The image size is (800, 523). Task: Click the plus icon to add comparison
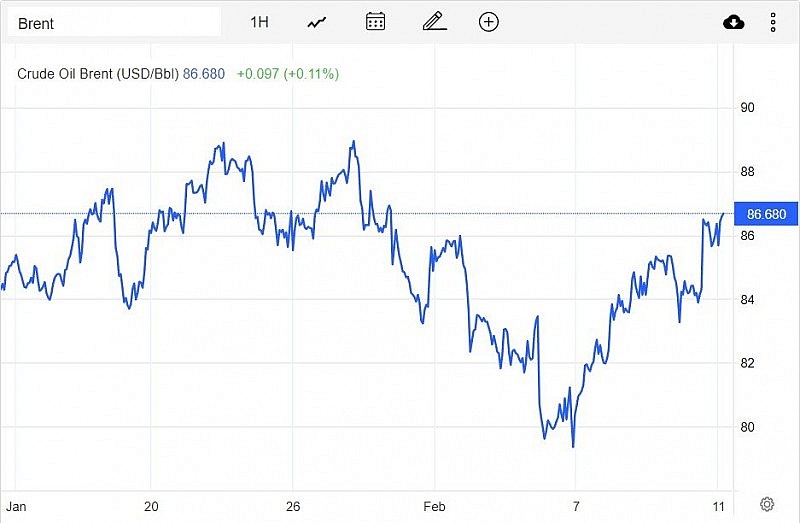tap(489, 22)
